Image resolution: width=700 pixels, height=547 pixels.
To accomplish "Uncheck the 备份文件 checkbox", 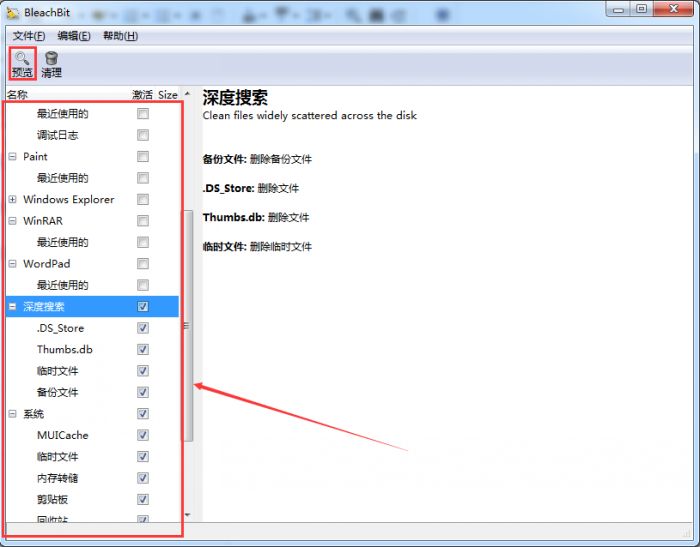I will (143, 393).
